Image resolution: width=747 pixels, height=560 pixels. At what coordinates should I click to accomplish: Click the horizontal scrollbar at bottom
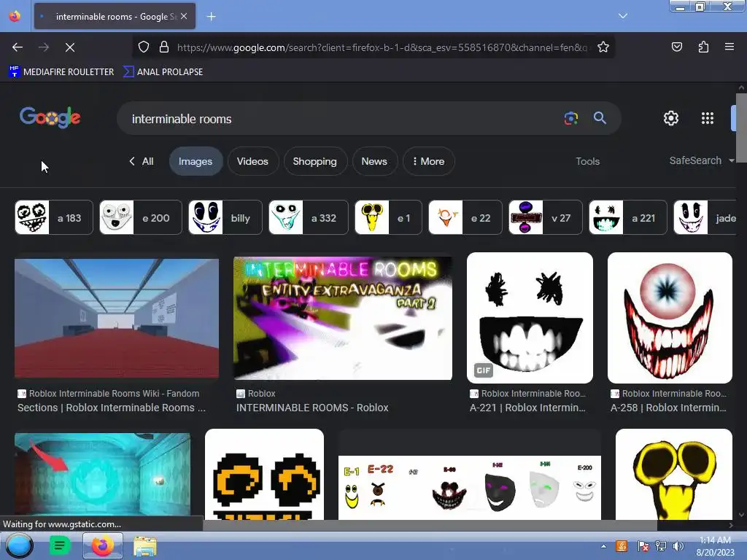point(430,525)
